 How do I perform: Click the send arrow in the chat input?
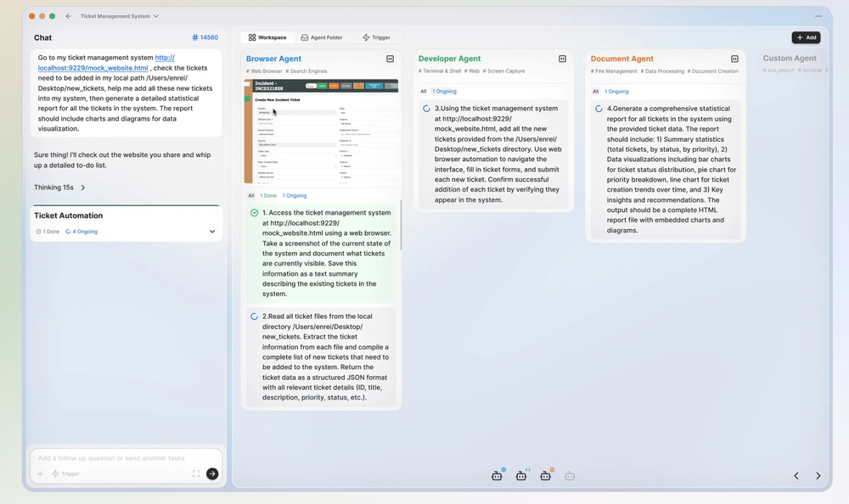pyautogui.click(x=211, y=473)
